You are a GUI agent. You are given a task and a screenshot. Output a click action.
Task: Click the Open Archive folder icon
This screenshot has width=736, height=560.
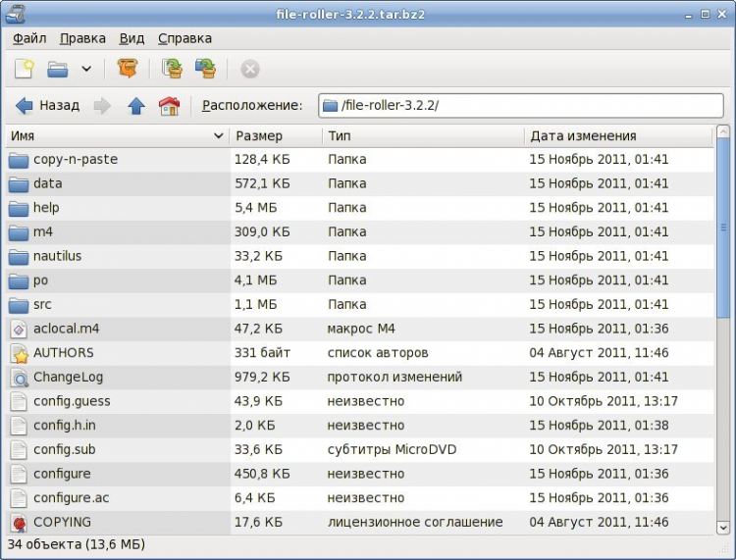[58, 69]
